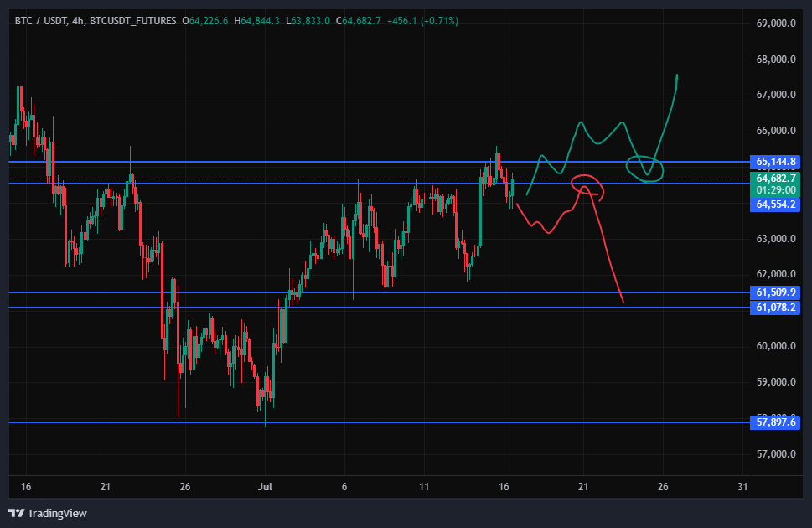The width and height of the screenshot is (812, 528).
Task: Click the 60,000.0 price axis label
Action: [x=776, y=346]
